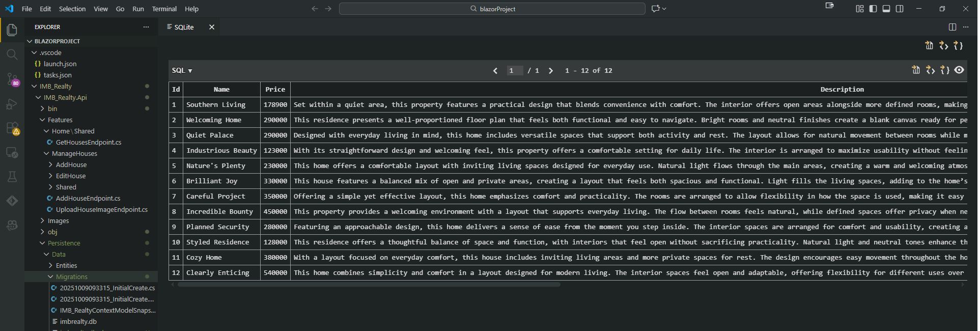
Task: Open the Run and Debug view
Action: coord(12,104)
